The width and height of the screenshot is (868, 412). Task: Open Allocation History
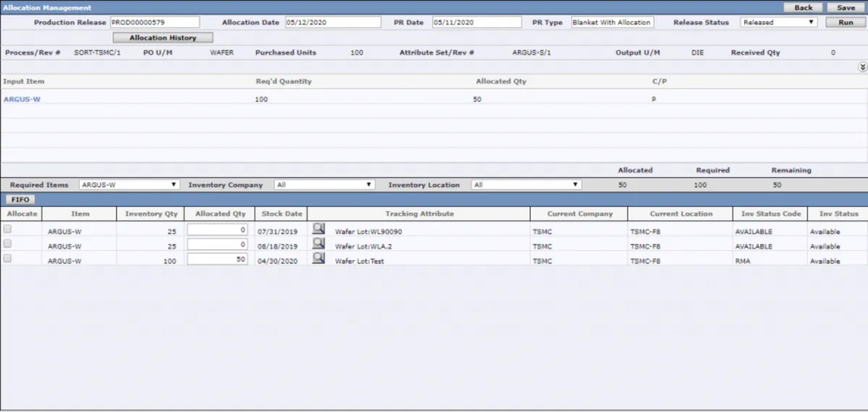coord(163,38)
